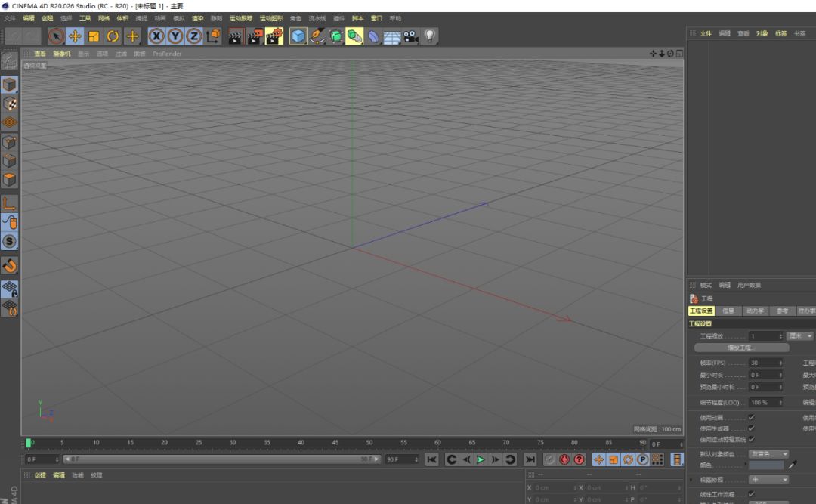The width and height of the screenshot is (816, 504).
Task: Open the help question mark icon in timeline
Action: (x=580, y=459)
